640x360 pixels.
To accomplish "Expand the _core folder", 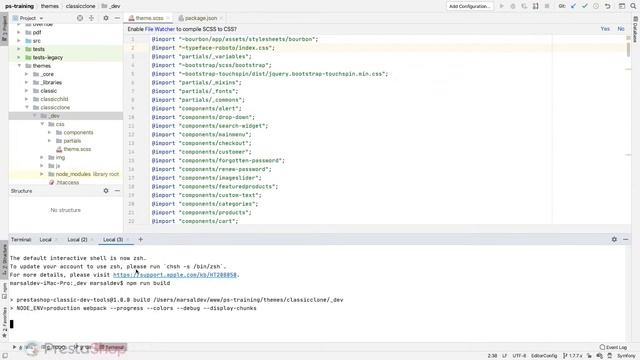I will coord(27,74).
